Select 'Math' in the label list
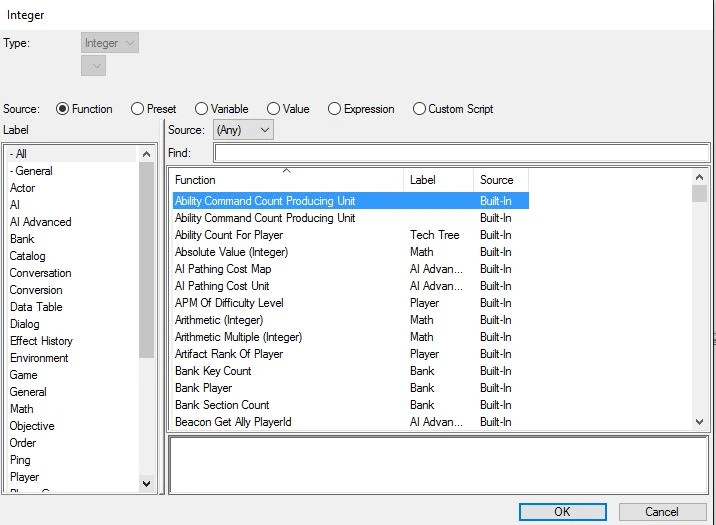The width and height of the screenshot is (716, 525). [72, 409]
